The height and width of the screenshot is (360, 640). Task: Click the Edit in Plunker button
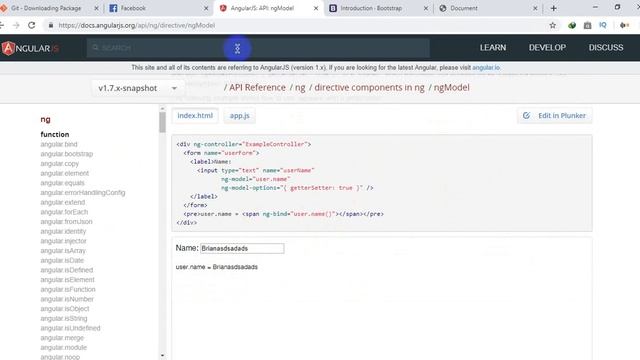555,116
